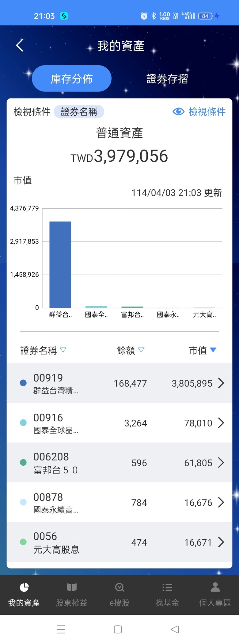Sort by 市值 column arrow

(213, 350)
